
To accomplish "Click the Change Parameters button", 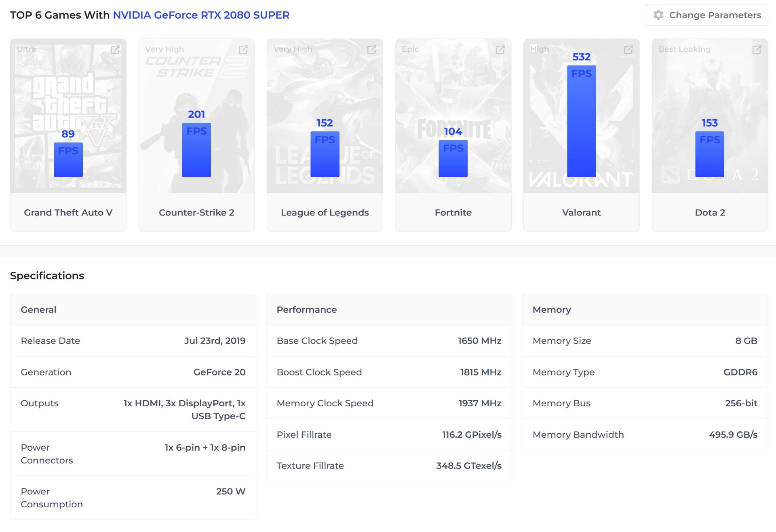I will coord(707,15).
